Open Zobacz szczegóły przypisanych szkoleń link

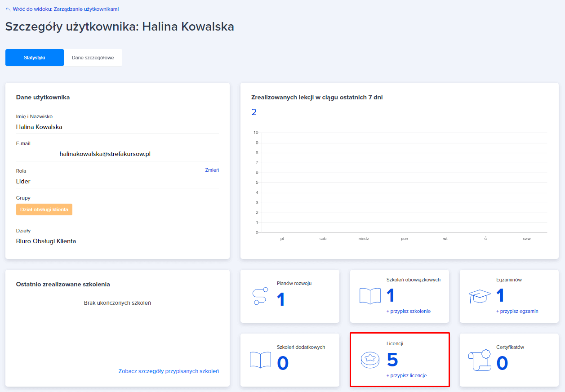pos(169,371)
